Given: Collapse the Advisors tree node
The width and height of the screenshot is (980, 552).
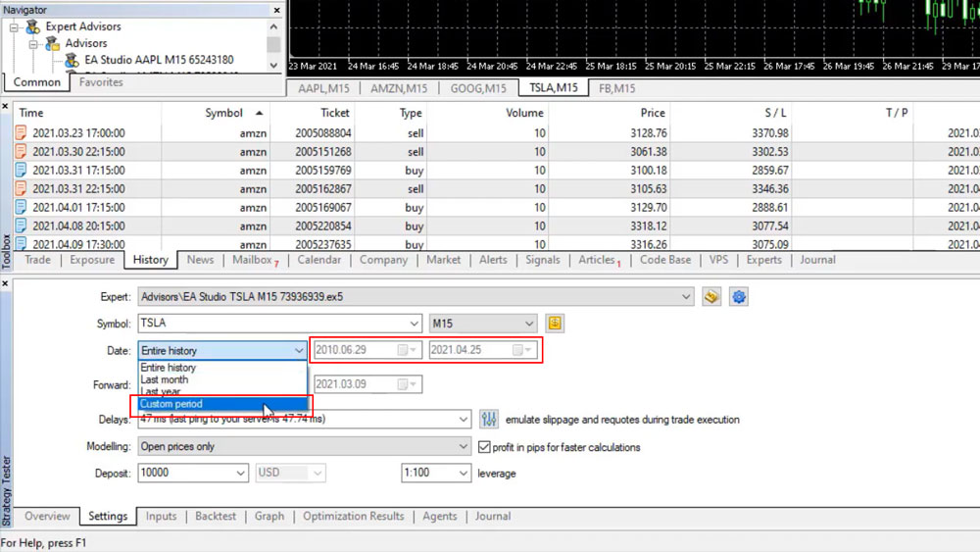Looking at the screenshot, I should pyautogui.click(x=33, y=44).
